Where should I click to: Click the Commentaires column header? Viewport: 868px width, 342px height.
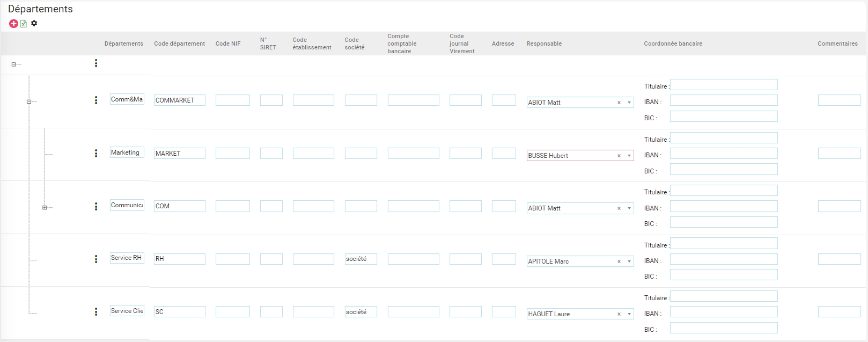[x=837, y=44]
